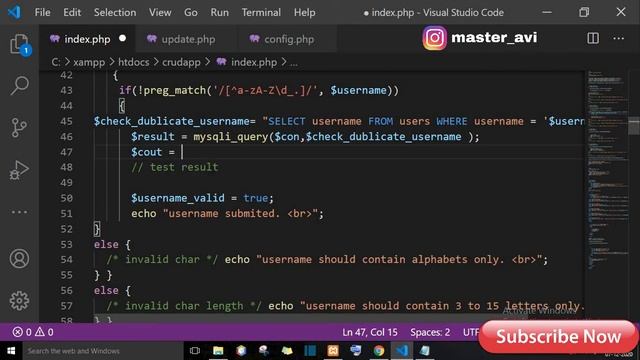
Task: Show additional views ellipsis in activity bar
Action: (19, 212)
